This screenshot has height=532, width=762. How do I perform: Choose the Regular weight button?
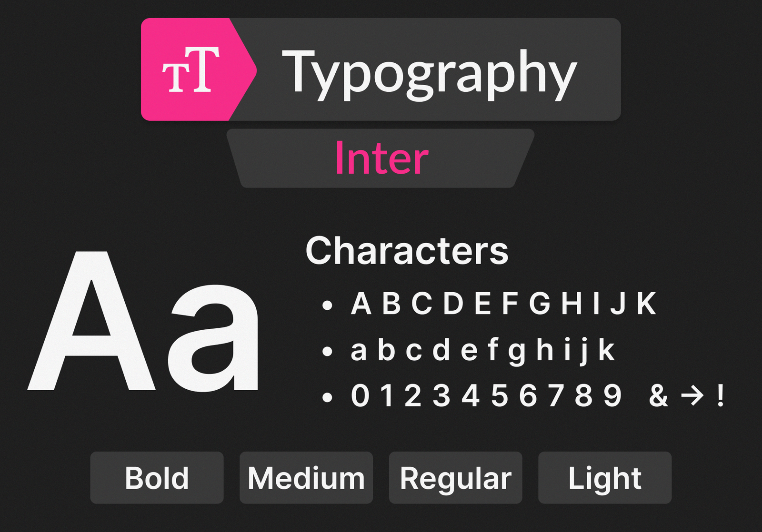tap(455, 478)
